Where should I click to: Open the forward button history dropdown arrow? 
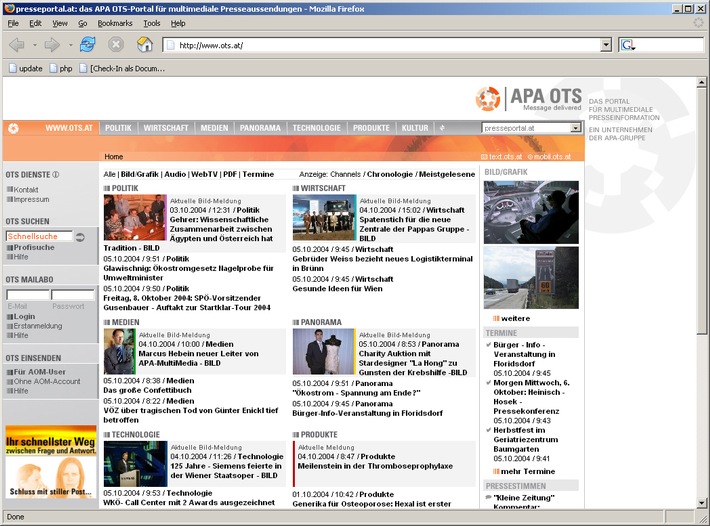point(70,45)
